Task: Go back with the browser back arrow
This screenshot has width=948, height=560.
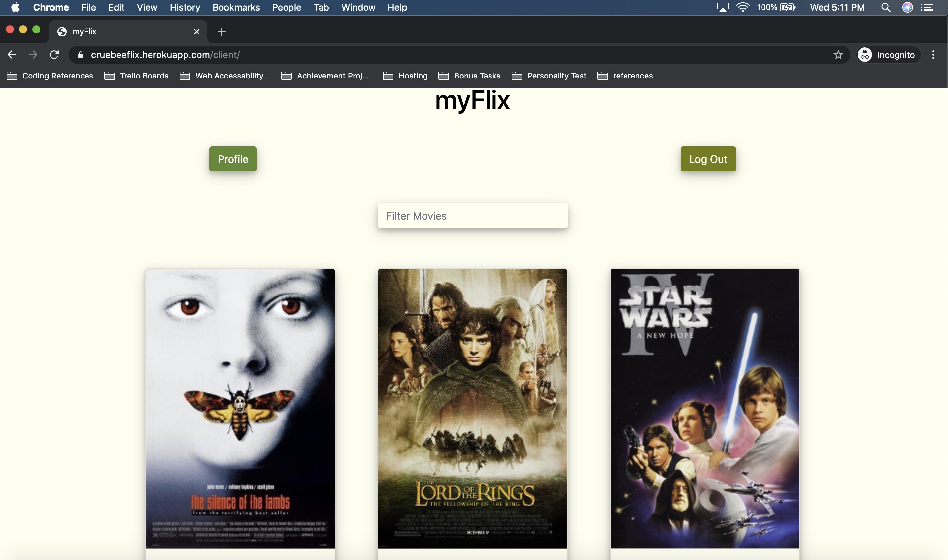Action: click(x=12, y=55)
